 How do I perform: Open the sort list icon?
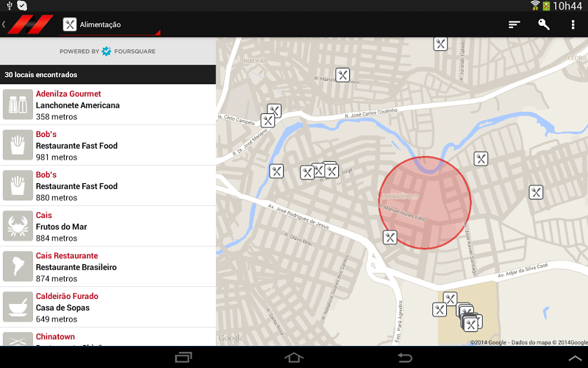[514, 24]
